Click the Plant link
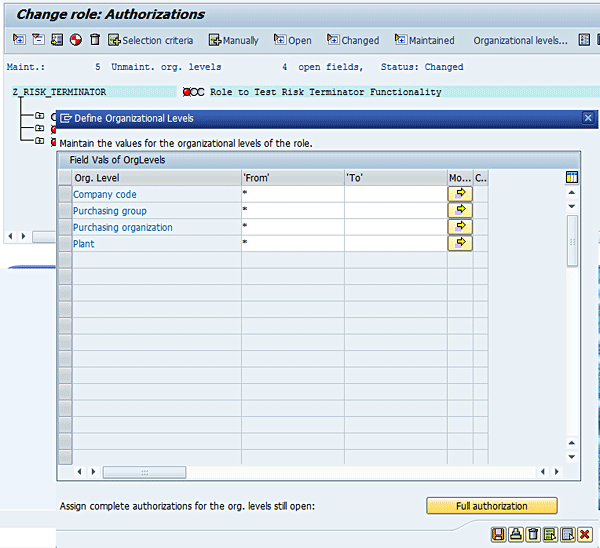The width and height of the screenshot is (600, 548). 83,244
